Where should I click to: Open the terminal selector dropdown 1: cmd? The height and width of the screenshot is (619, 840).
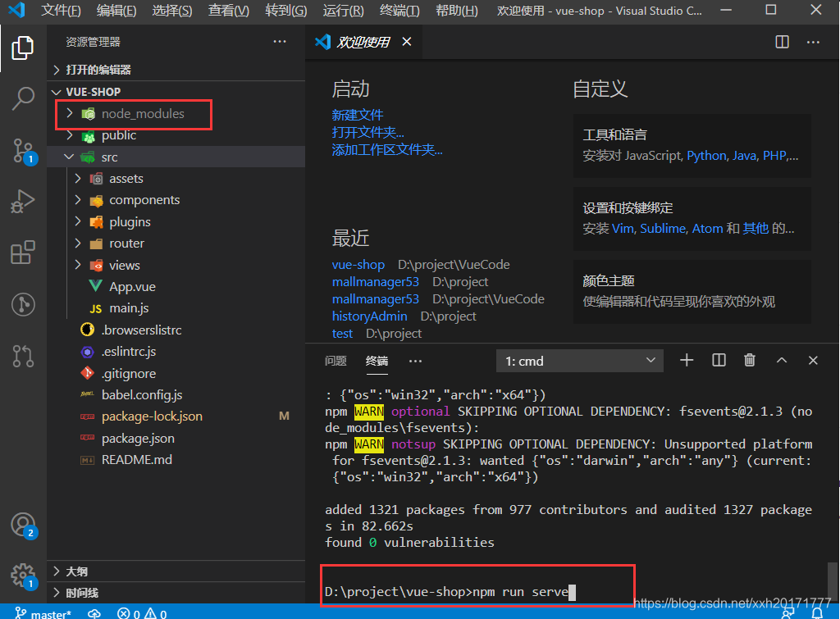click(x=580, y=361)
